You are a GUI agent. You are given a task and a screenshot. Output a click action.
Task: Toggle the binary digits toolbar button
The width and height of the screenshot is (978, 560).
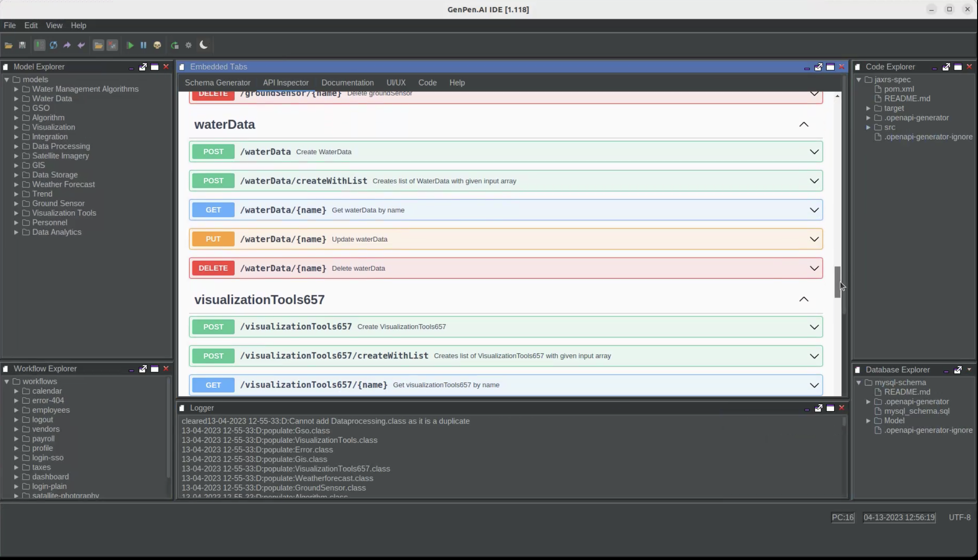click(40, 45)
